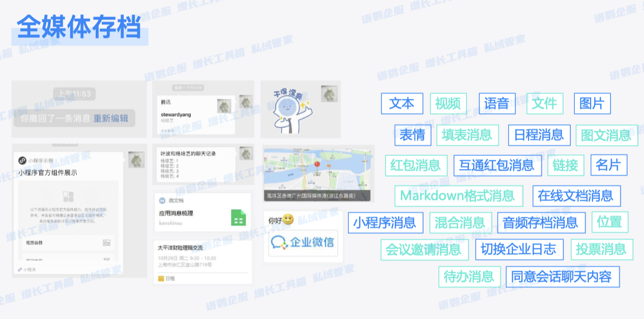Click the red location pin on map
The width and height of the screenshot is (644, 319).
pos(317,165)
